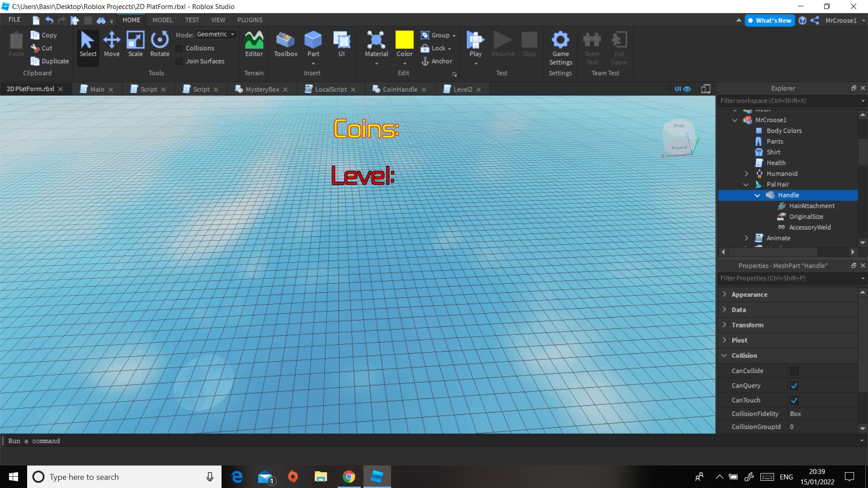Switch to the PLUGINS ribbon tab

click(250, 20)
